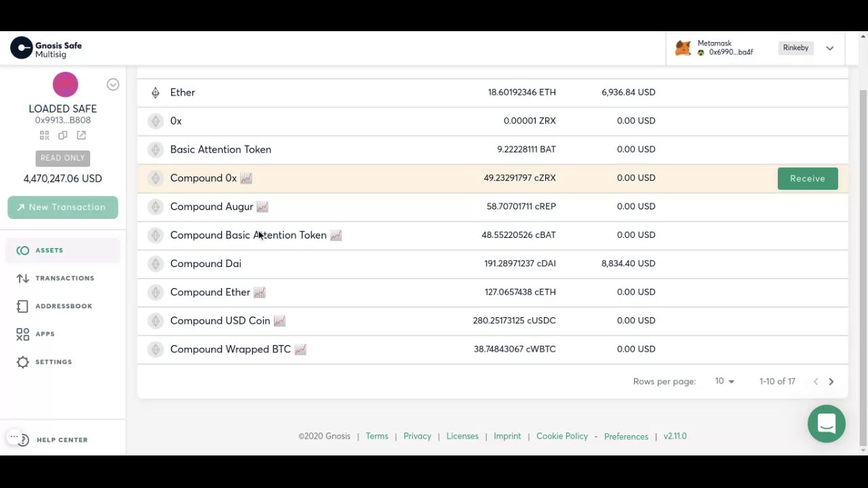The width and height of the screenshot is (868, 488).
Task: Click the 6,936.84 USD value
Action: click(x=628, y=93)
